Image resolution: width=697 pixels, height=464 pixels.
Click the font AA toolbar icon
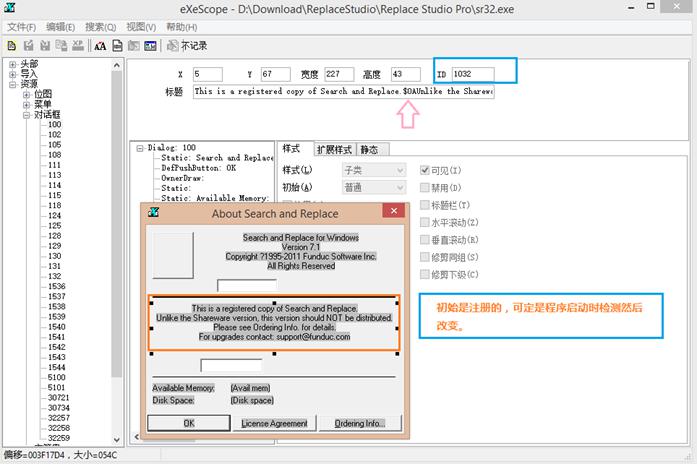100,45
